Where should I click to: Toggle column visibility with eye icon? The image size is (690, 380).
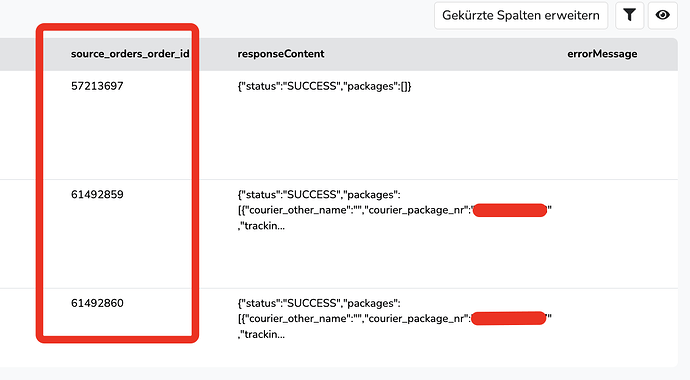click(663, 15)
